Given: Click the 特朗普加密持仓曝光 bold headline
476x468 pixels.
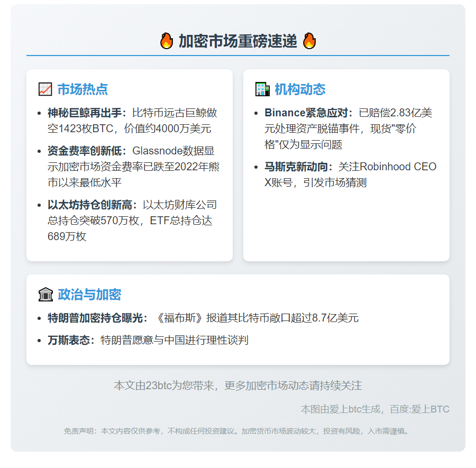Looking at the screenshot, I should [98, 318].
